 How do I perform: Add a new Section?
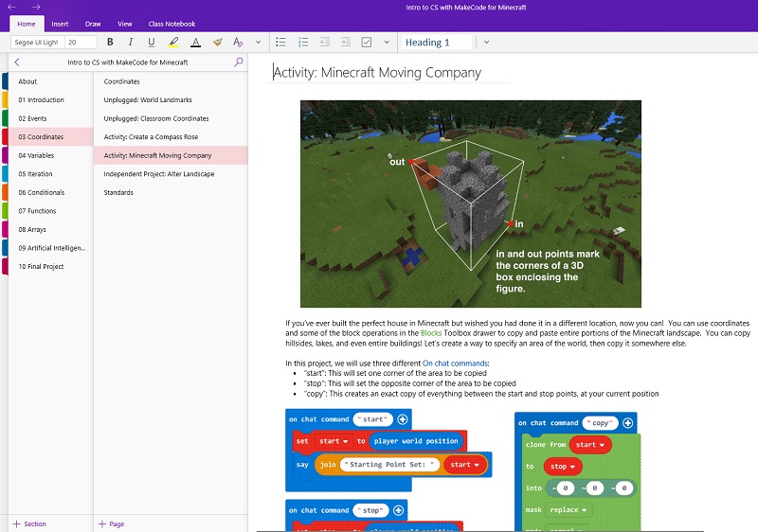point(29,523)
